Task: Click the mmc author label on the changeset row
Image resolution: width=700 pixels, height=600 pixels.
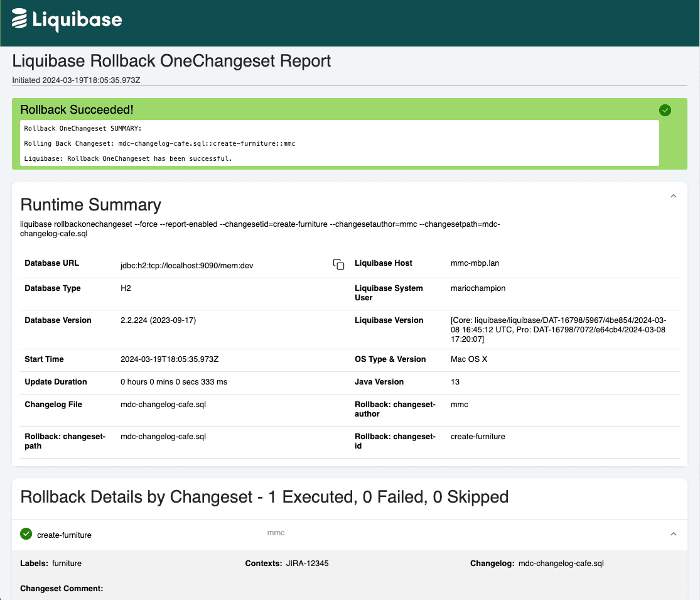Action: coord(277,532)
